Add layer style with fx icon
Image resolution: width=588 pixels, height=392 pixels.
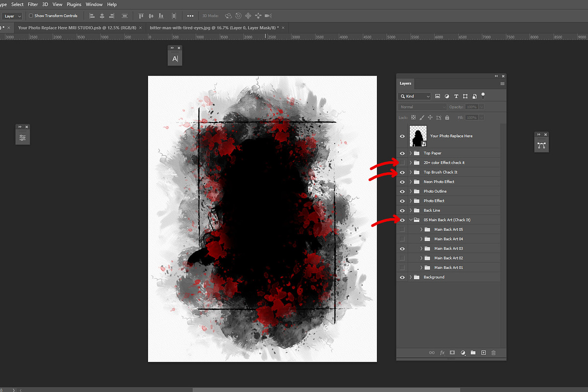pyautogui.click(x=442, y=353)
